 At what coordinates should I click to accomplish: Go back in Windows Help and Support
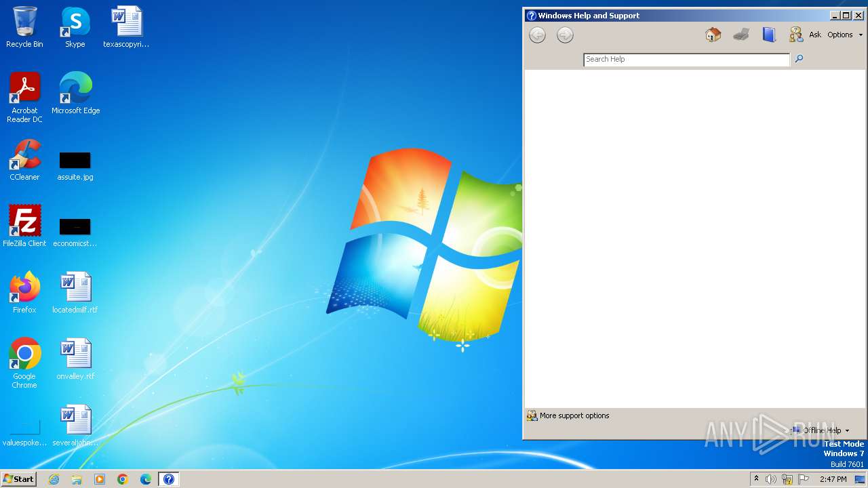[537, 35]
